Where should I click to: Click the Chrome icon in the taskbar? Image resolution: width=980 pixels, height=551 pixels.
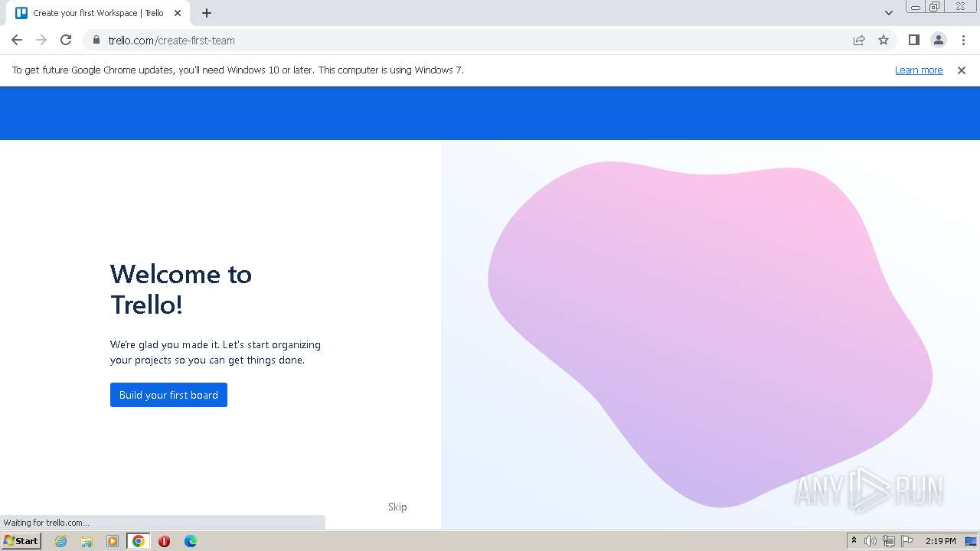click(x=139, y=541)
